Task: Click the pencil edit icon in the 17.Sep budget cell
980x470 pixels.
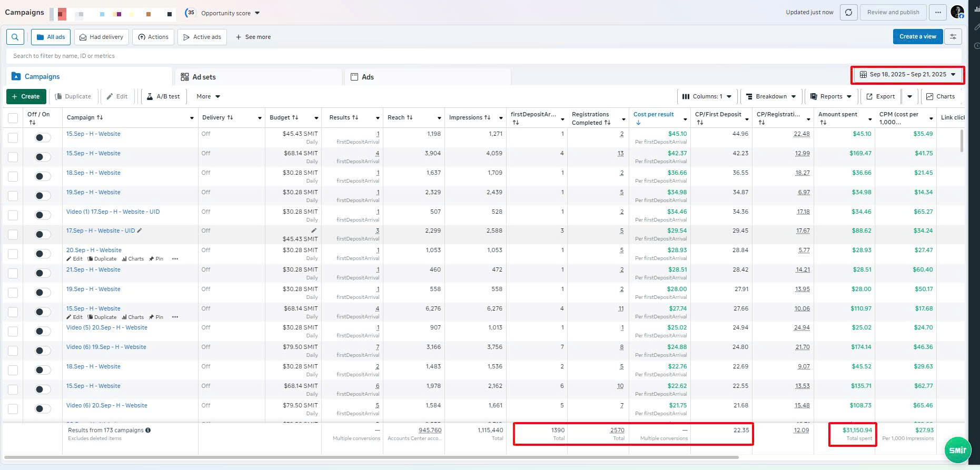Action: (314, 231)
